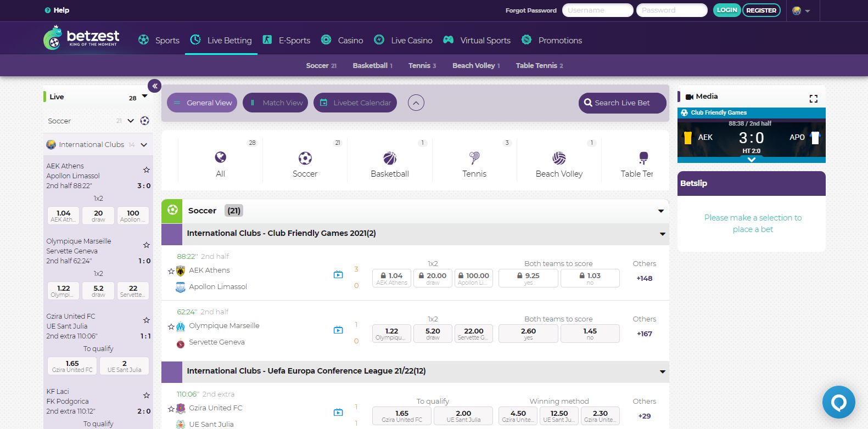Click the betzest logo
Viewport: 868px width, 429px height.
81,38
